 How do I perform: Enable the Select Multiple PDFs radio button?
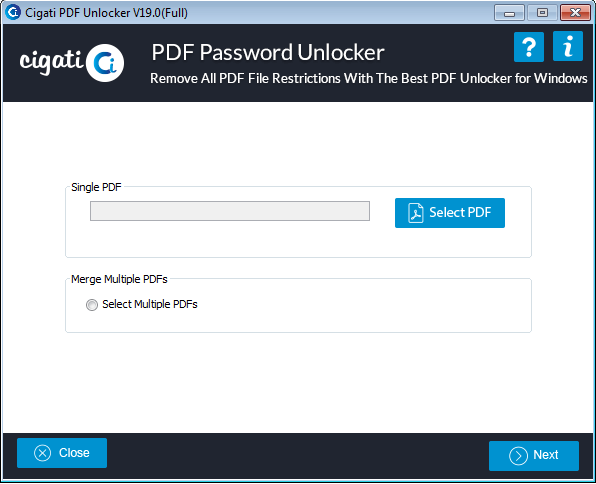[92, 305]
